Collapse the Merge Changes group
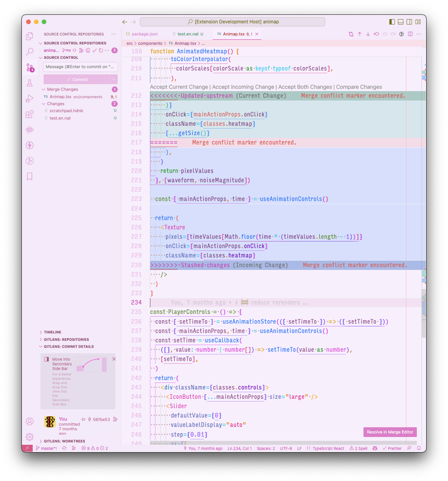This screenshot has height=481, width=448. click(44, 89)
